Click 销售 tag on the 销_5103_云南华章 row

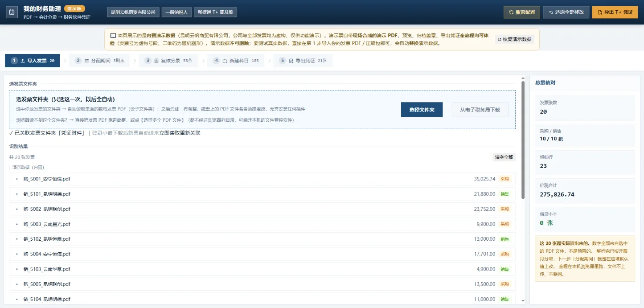(x=505, y=269)
